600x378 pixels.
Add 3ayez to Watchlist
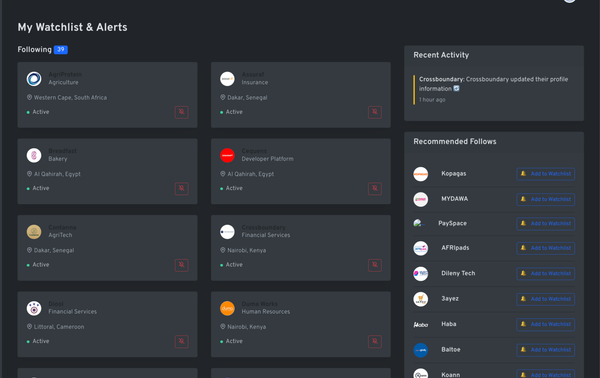pos(545,299)
